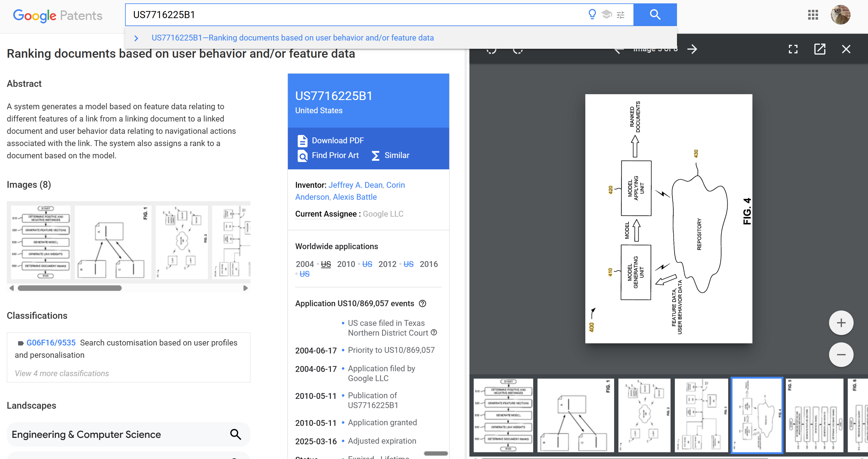Open suggestion US7716225B1—Ranking documents link
The width and height of the screenshot is (868, 459).
coord(293,38)
